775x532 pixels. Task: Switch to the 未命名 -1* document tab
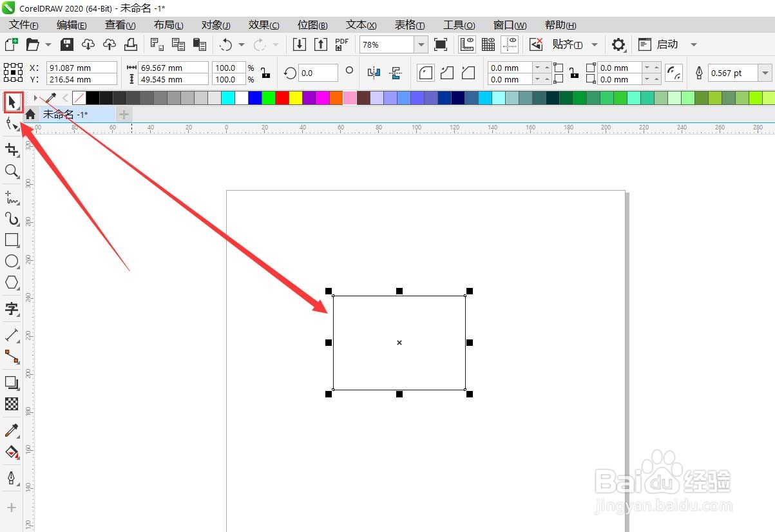pos(77,115)
